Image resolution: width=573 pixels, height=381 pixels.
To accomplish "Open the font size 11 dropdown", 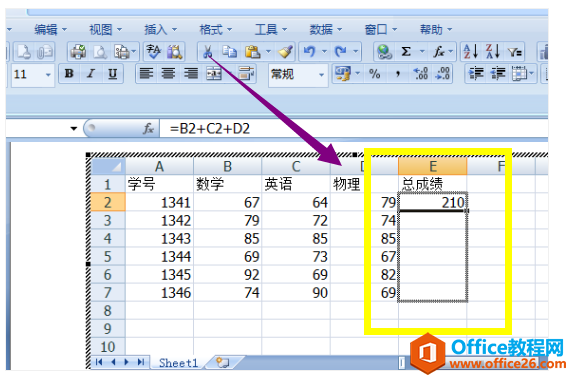I will click(x=48, y=75).
